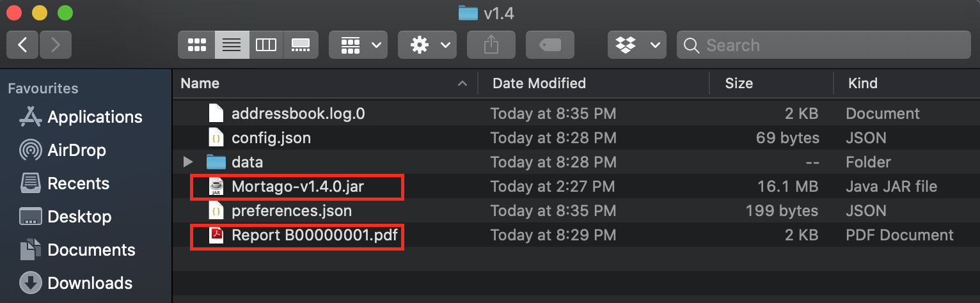Expand the data folder disclosure triangle
The width and height of the screenshot is (980, 303).
point(187,162)
